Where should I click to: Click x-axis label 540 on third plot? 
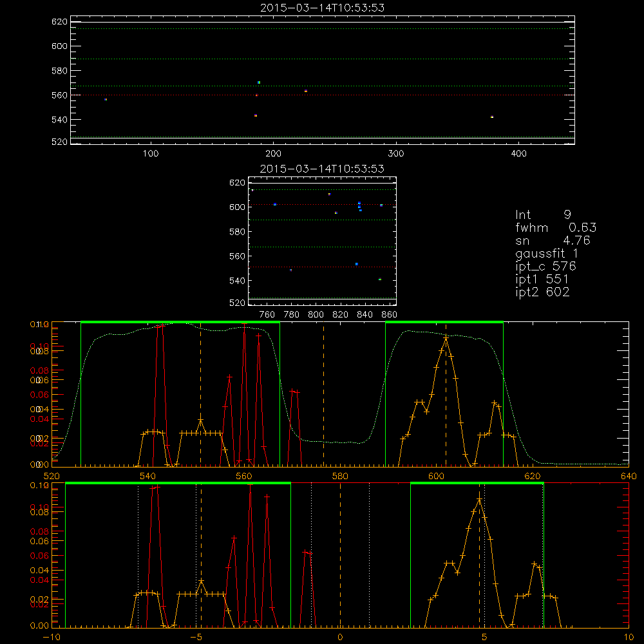coord(148,477)
